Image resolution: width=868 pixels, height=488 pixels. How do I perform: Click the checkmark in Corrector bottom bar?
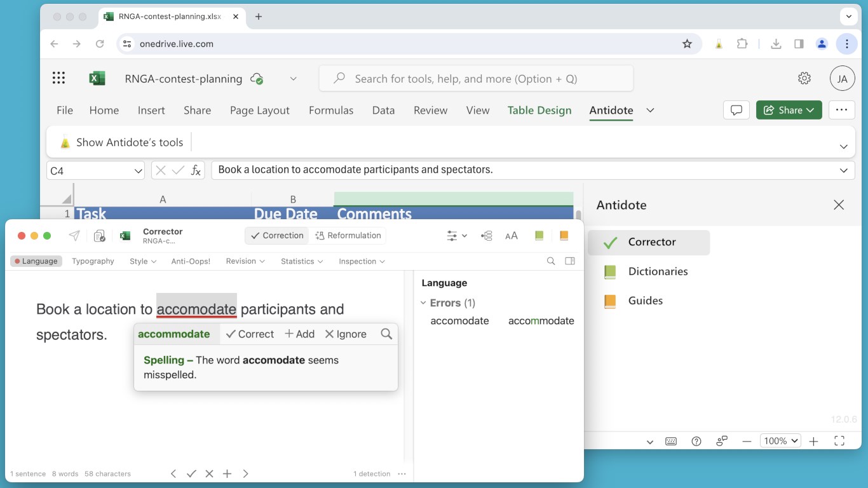pyautogui.click(x=191, y=473)
